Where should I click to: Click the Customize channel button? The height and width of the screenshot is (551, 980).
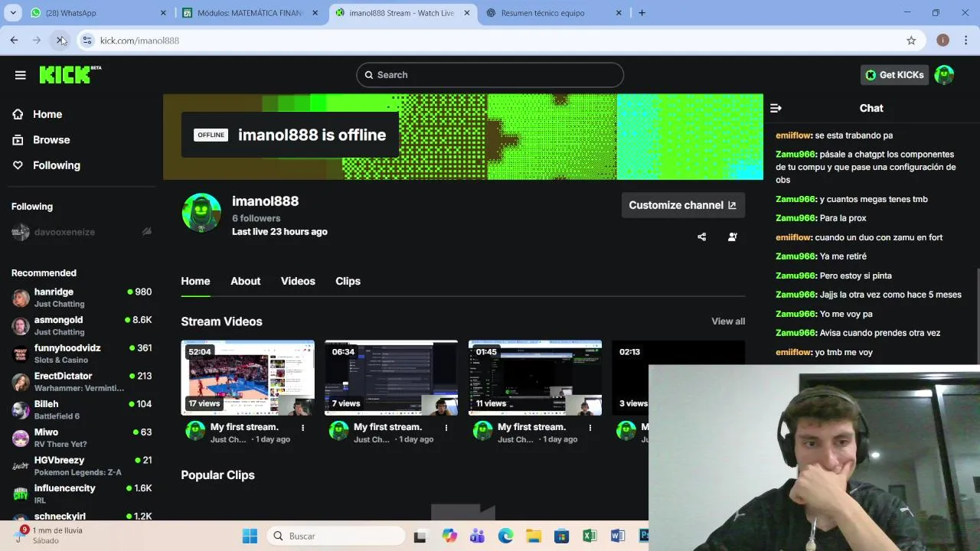click(683, 205)
